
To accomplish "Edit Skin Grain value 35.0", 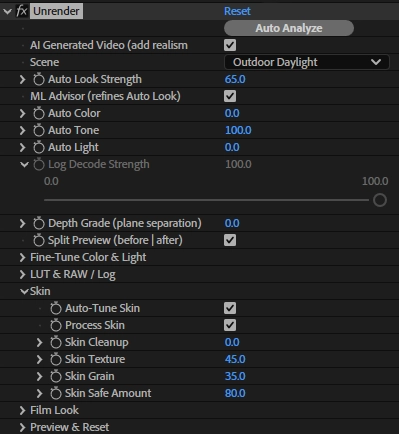I will (235, 376).
